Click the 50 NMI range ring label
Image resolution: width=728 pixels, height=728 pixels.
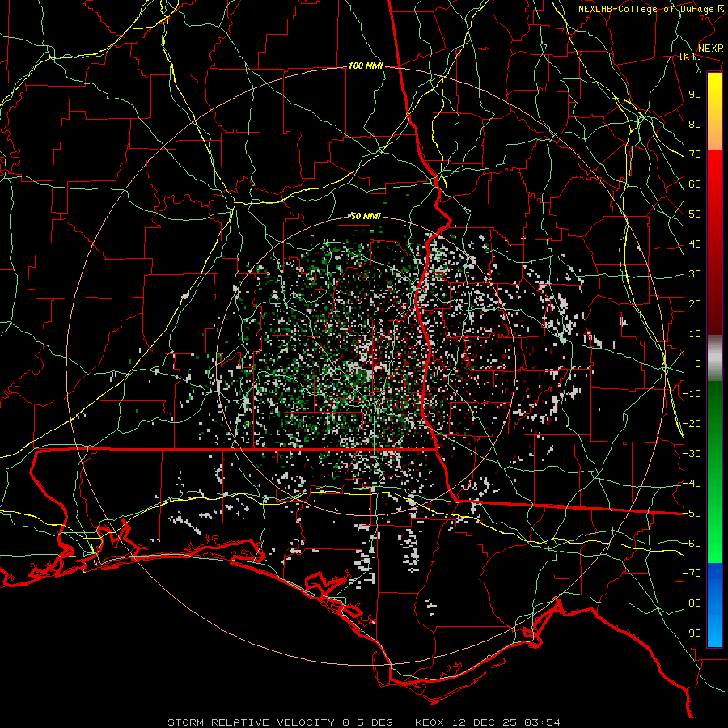[x=366, y=216]
